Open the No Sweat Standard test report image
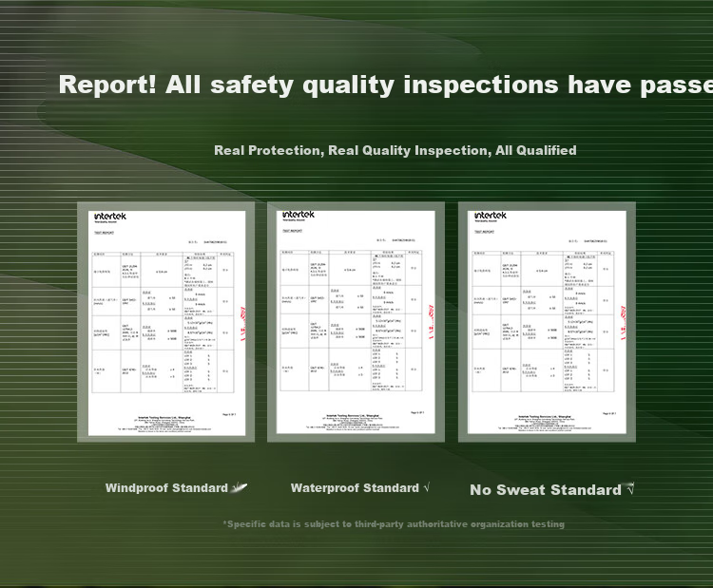This screenshot has width=713, height=588. tap(547, 322)
